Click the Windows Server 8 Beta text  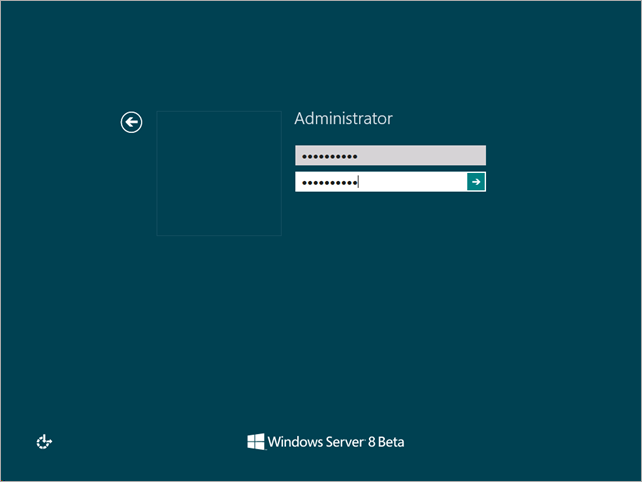pyautogui.click(x=336, y=442)
